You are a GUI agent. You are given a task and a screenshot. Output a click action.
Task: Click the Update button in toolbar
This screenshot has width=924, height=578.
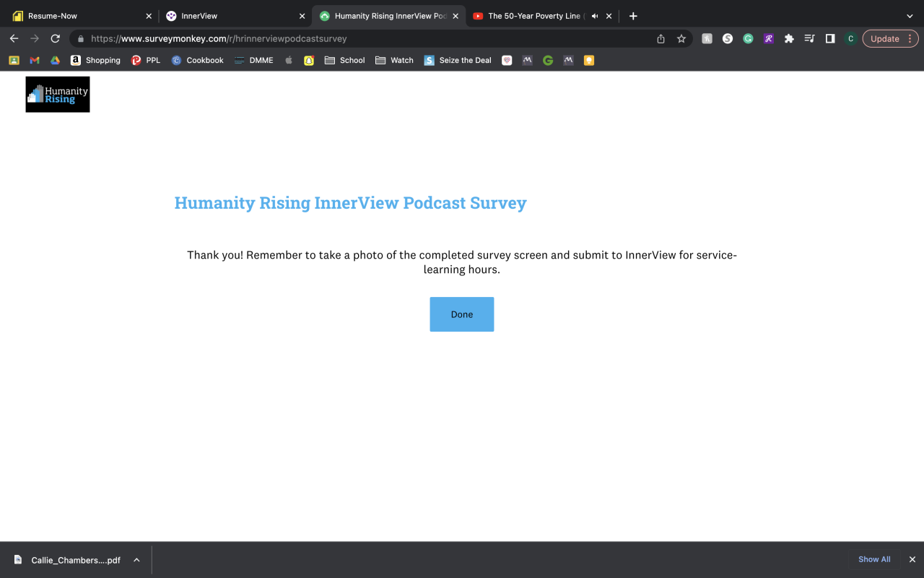(x=890, y=39)
